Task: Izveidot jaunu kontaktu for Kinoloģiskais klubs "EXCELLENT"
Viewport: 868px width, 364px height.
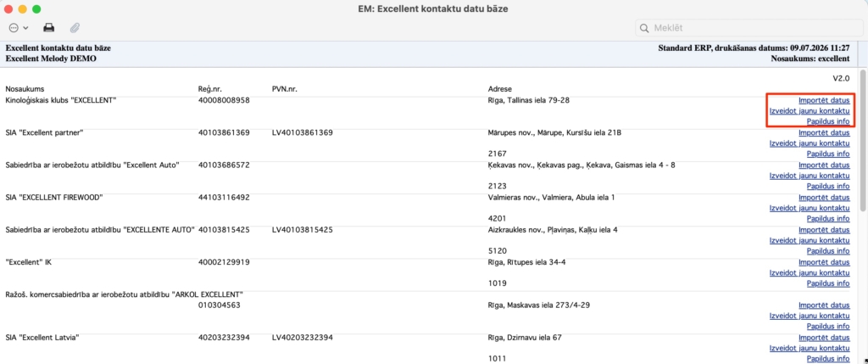Action: (810, 111)
